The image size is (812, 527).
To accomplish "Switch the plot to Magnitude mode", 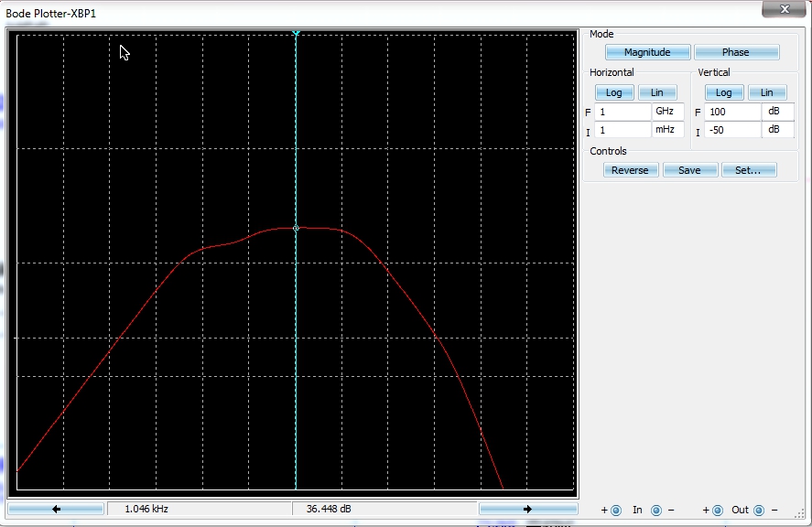I will (x=647, y=52).
